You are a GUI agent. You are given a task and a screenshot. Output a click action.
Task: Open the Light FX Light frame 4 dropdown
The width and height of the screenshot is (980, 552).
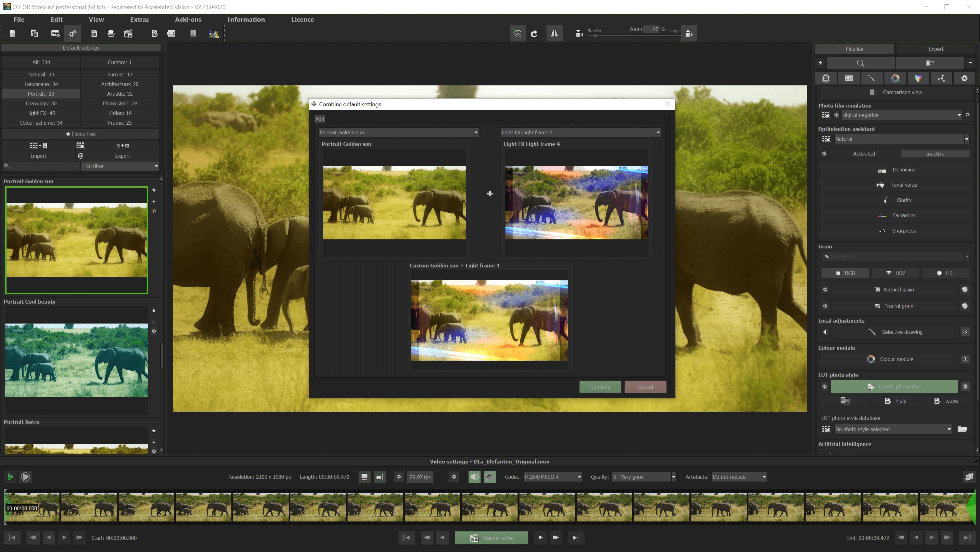point(658,132)
